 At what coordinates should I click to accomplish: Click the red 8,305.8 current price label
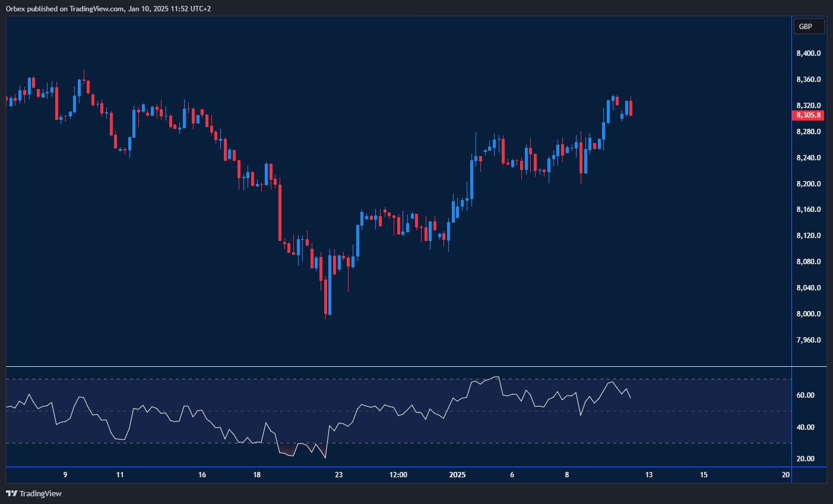[809, 115]
